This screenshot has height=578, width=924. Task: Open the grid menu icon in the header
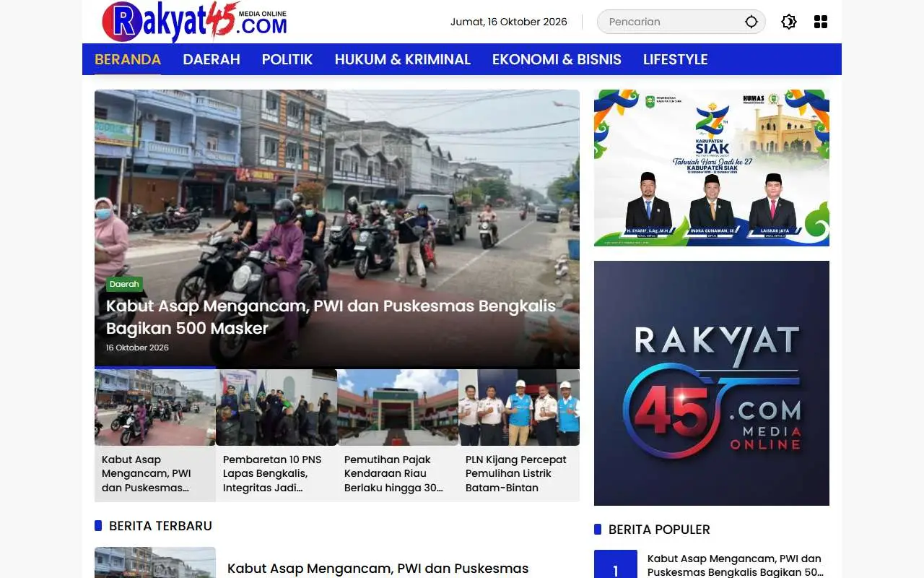point(821,22)
